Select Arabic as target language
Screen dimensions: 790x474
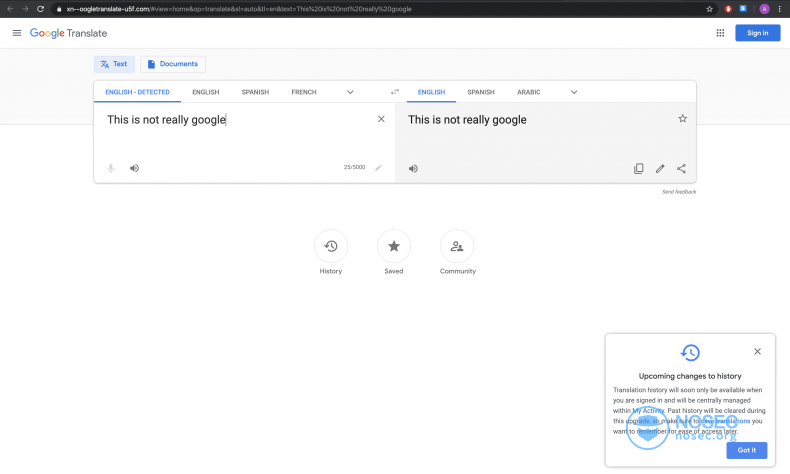[529, 92]
